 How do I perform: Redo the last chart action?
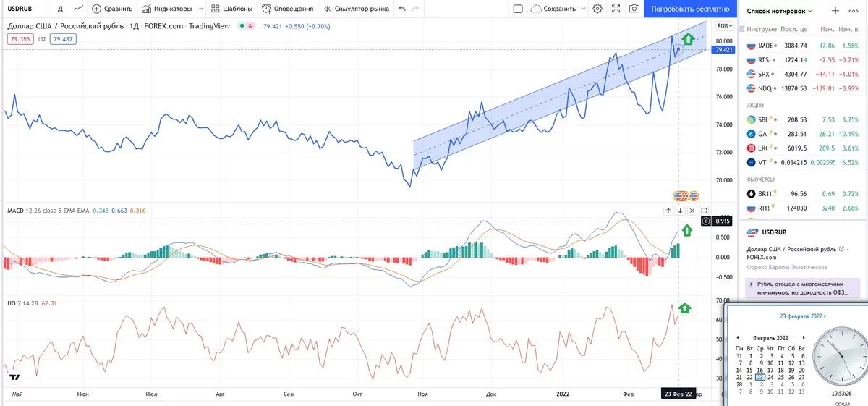tap(415, 9)
